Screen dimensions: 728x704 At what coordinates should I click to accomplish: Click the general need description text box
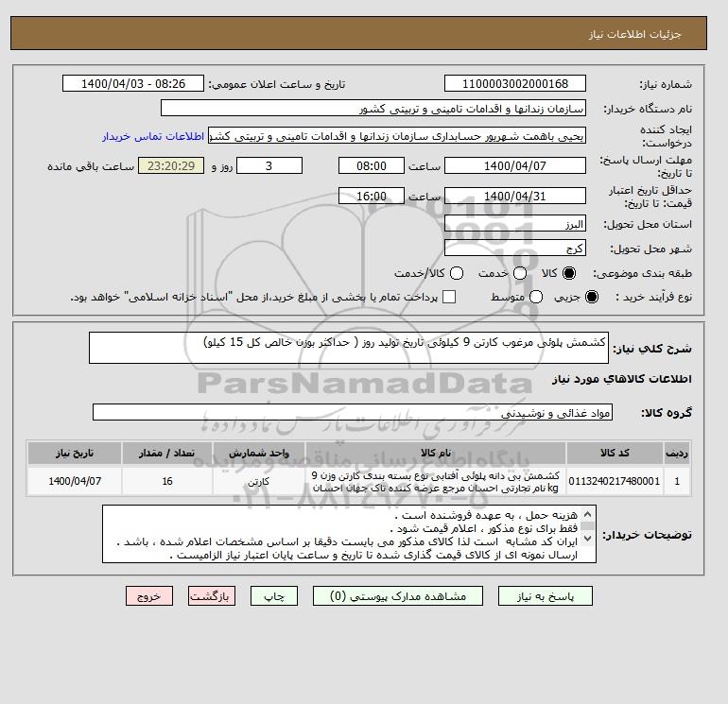click(x=349, y=348)
